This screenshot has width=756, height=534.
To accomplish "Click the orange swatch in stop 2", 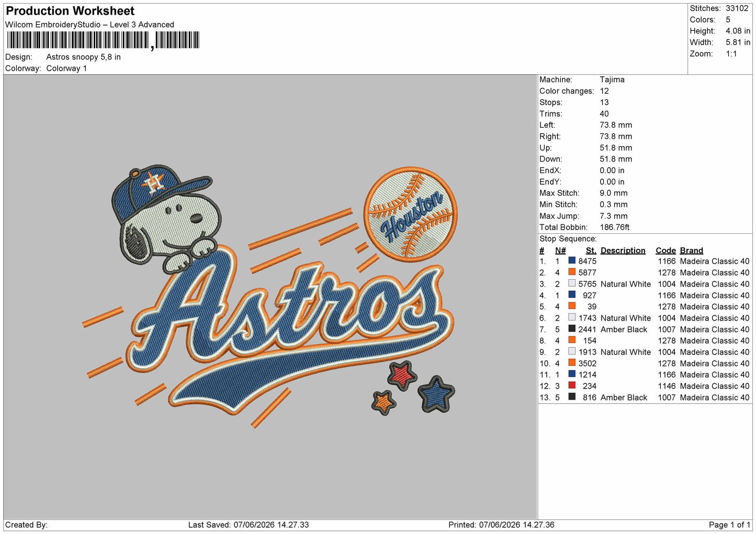I will click(x=572, y=272).
